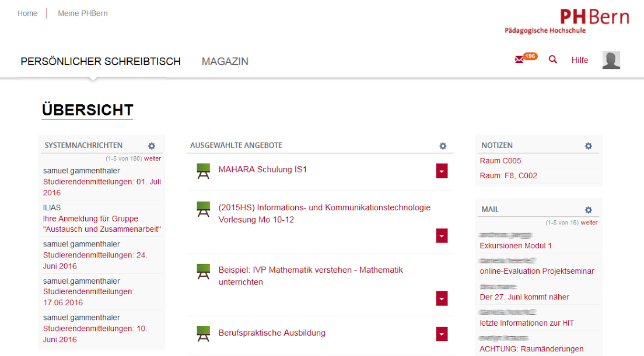Open actions dropdown for Berufspraktische Ausbildung
Viewport: 644px width, 356px height.
[x=442, y=334]
